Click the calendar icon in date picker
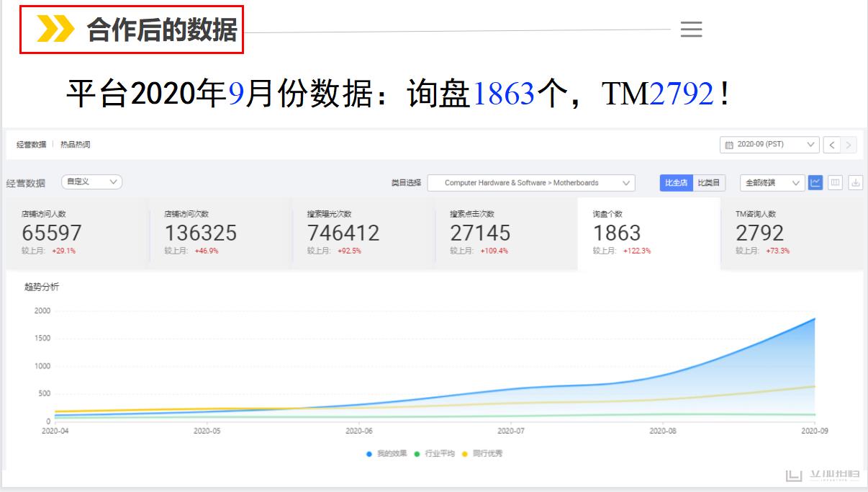The height and width of the screenshot is (492, 868). [x=729, y=145]
